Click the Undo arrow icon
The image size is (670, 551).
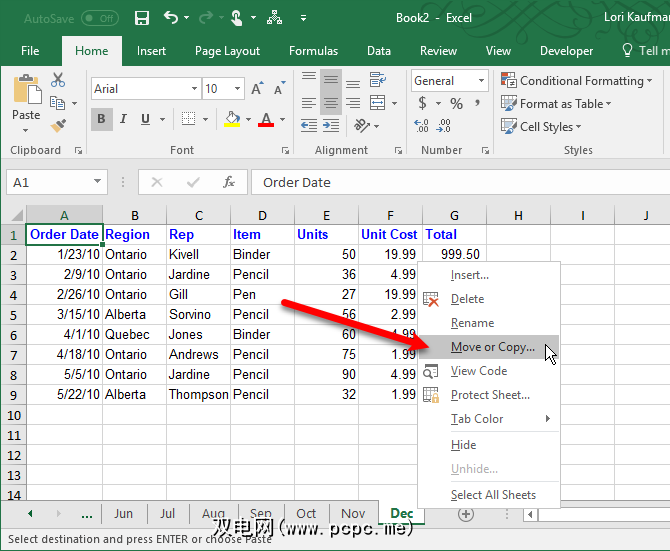(171, 18)
